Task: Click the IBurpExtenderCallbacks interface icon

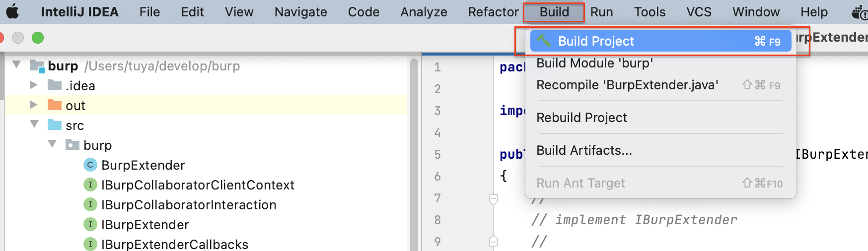Action: click(x=90, y=244)
